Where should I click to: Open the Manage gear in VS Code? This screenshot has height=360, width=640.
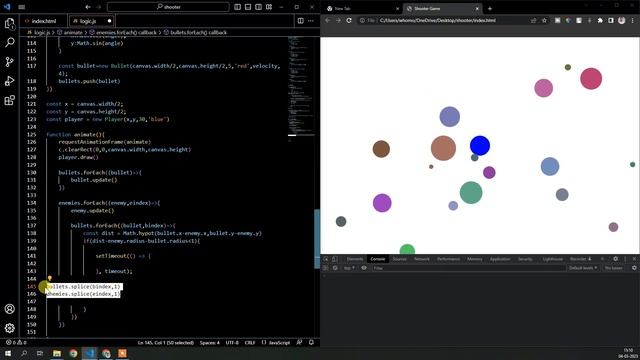[10, 328]
